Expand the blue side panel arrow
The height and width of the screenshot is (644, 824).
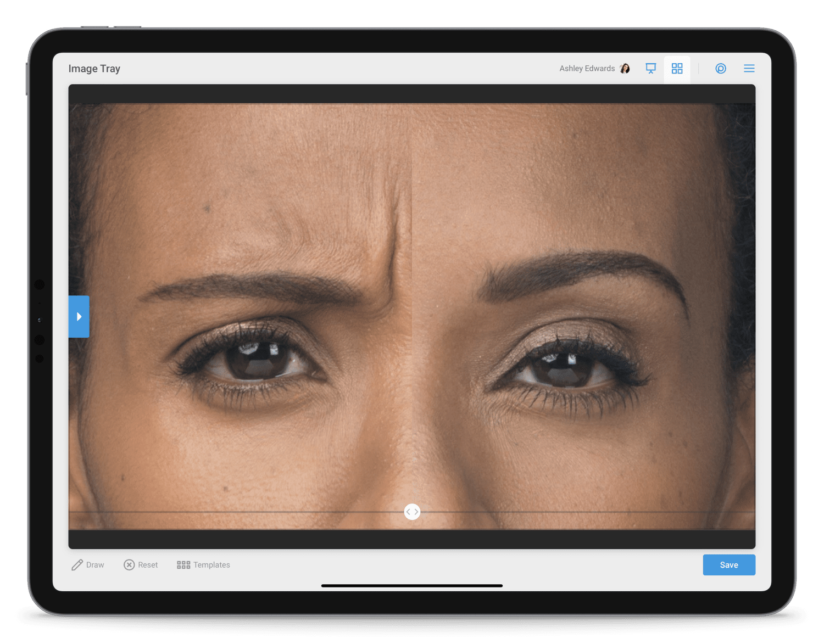pyautogui.click(x=79, y=316)
